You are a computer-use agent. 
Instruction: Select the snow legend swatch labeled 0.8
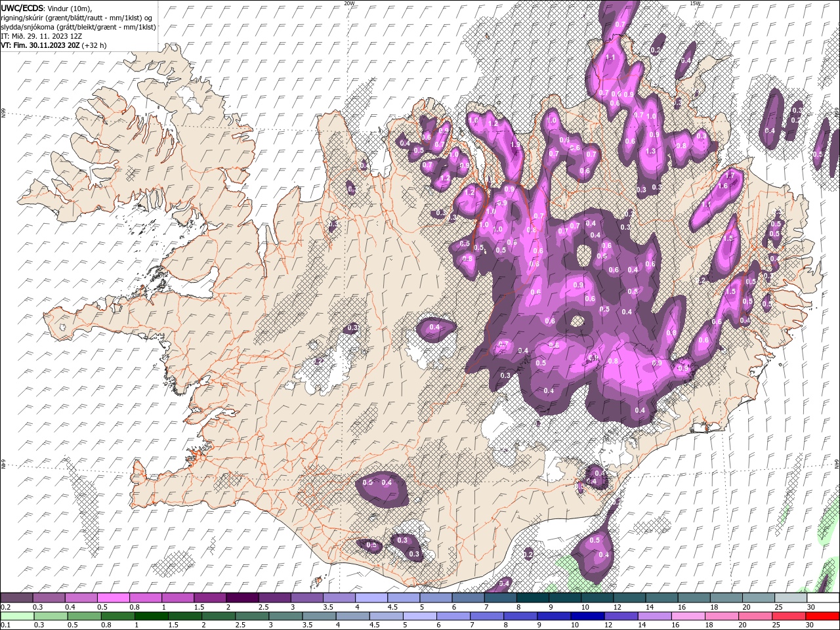point(145,598)
